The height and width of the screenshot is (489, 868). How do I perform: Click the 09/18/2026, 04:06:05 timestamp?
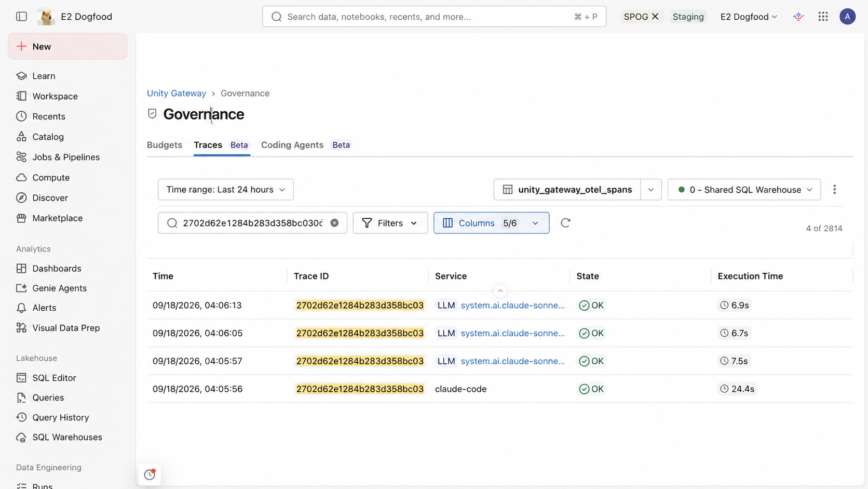[197, 333]
